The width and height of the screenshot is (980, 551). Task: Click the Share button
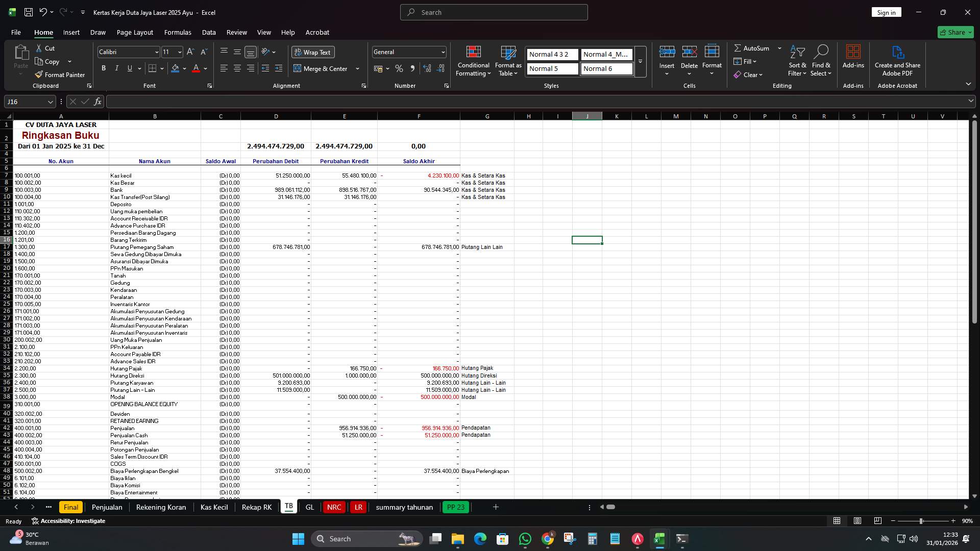pyautogui.click(x=955, y=32)
